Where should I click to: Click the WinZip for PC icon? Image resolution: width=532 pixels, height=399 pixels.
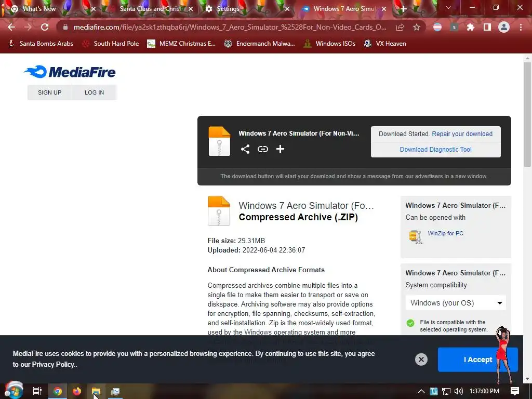(416, 236)
